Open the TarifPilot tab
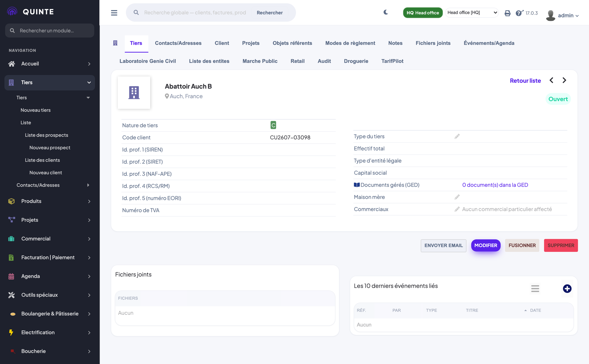This screenshot has width=589, height=364. point(392,61)
